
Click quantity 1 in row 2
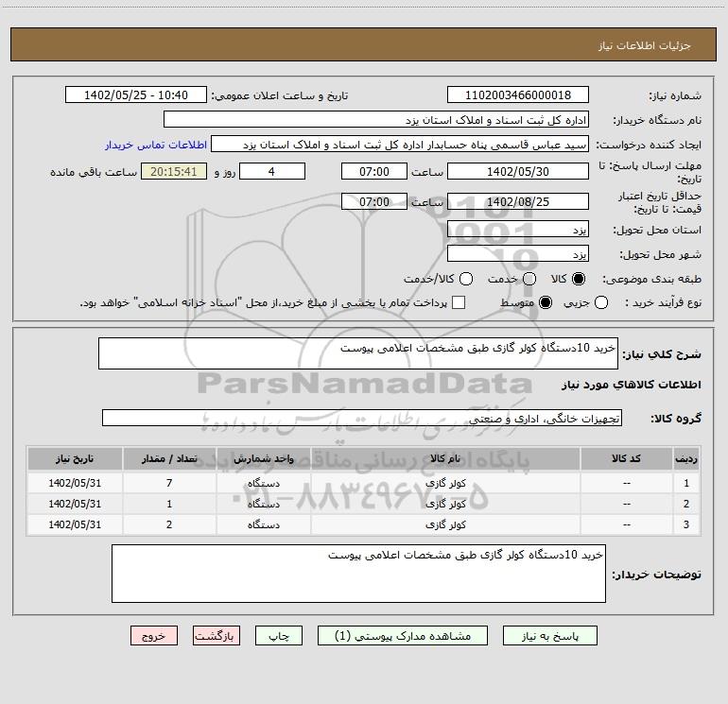coord(169,504)
